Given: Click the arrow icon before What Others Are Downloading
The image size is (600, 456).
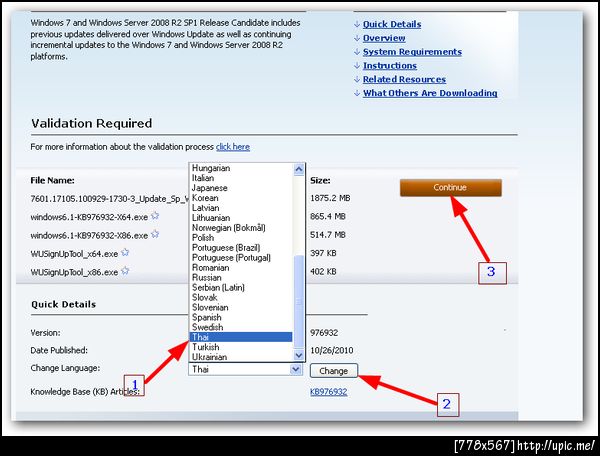Looking at the screenshot, I should coord(357,93).
